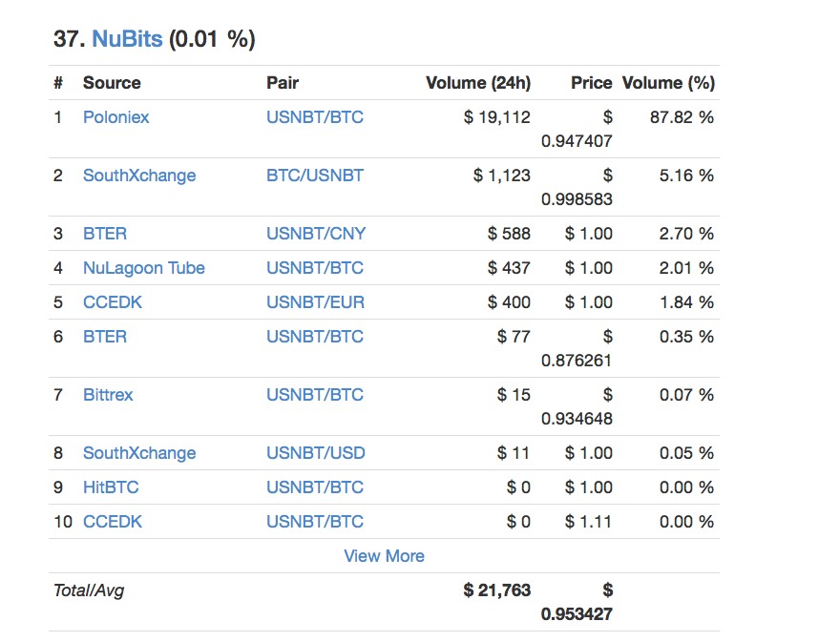The width and height of the screenshot is (840, 642).
Task: Click the Pair column header
Action: pyautogui.click(x=283, y=83)
